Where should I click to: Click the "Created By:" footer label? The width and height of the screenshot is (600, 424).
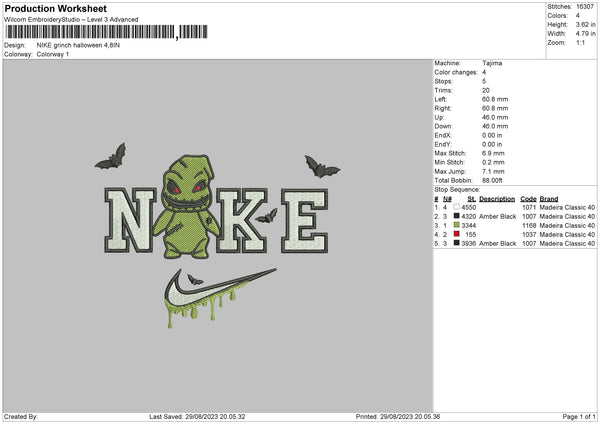21,417
